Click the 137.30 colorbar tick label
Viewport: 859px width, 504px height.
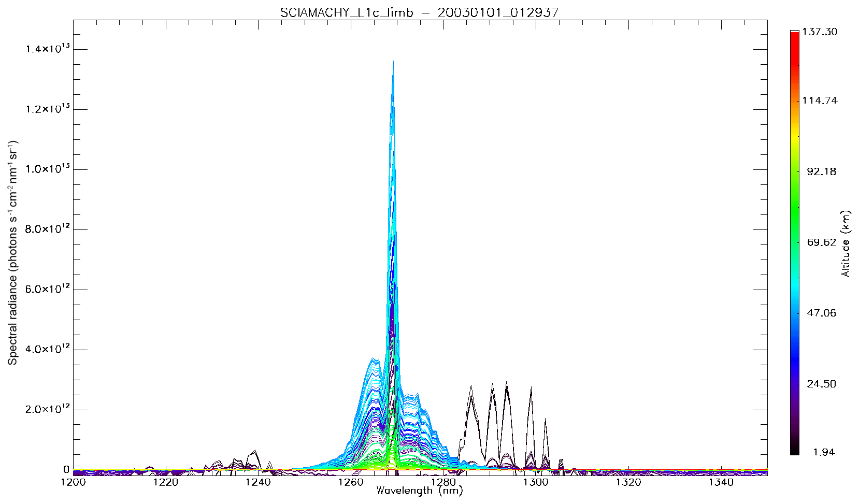[x=819, y=32]
